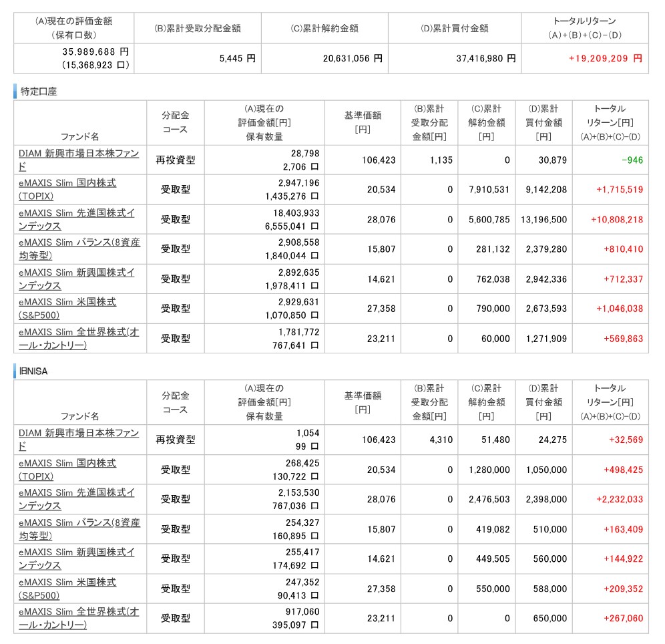
Task: Open eMAXIS Slim 国内株式(TOPIX) link in 旧NISA
Action: (67, 469)
